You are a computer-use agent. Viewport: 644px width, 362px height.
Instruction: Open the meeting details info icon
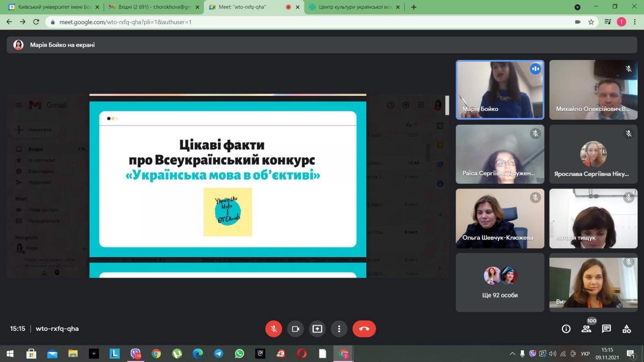tap(566, 329)
